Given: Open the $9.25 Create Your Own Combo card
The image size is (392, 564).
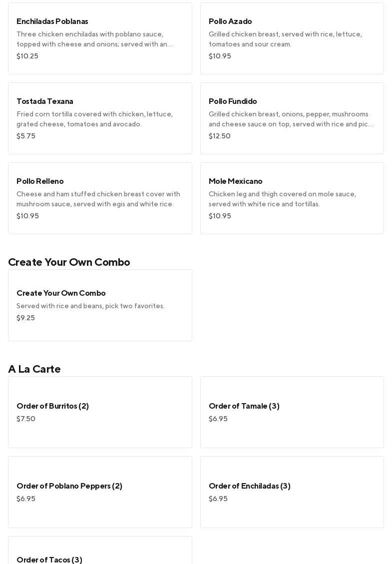Looking at the screenshot, I should [100, 305].
